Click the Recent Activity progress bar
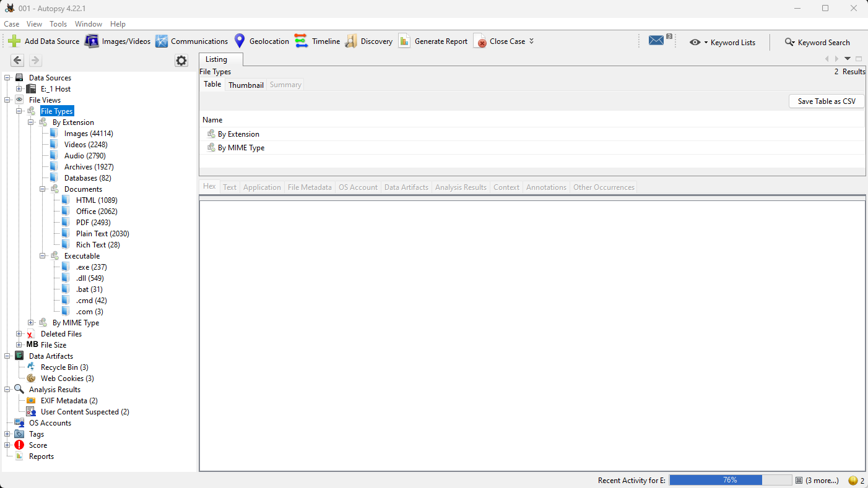 (730, 481)
